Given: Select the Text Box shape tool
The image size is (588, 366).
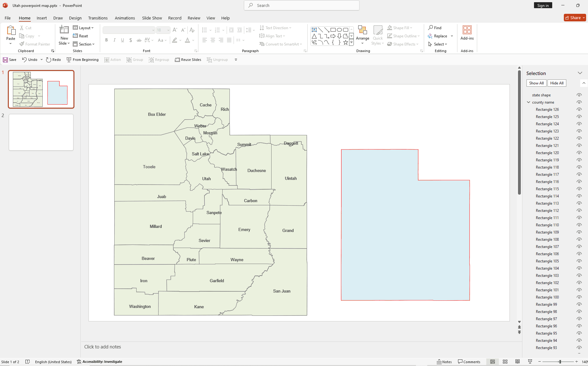Looking at the screenshot, I should click(314, 30).
